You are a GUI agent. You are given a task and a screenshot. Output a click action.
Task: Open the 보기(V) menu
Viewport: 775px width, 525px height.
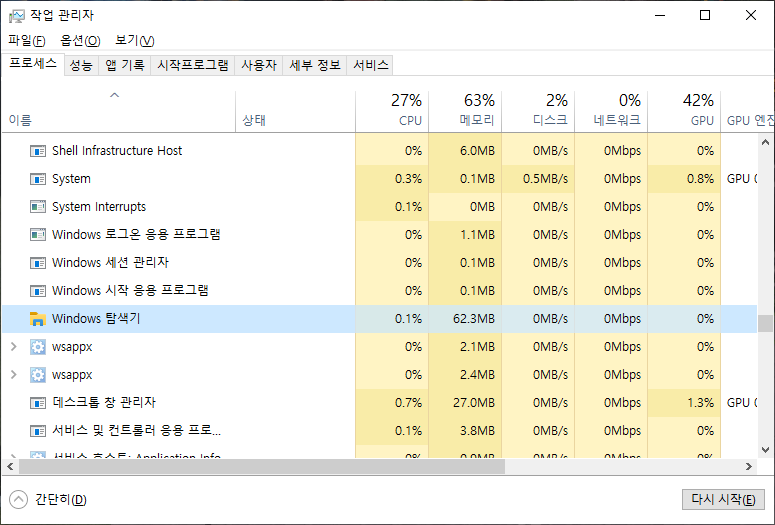point(134,41)
